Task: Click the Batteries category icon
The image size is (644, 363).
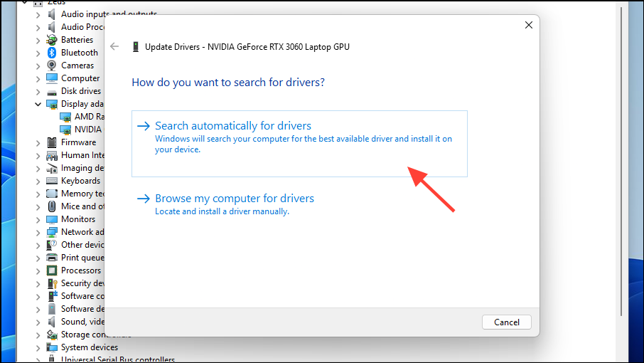Action: 52,40
